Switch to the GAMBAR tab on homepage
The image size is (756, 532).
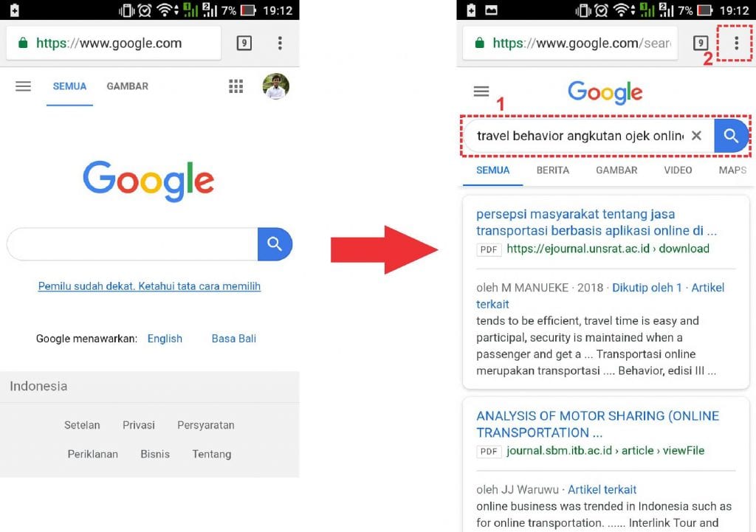127,86
